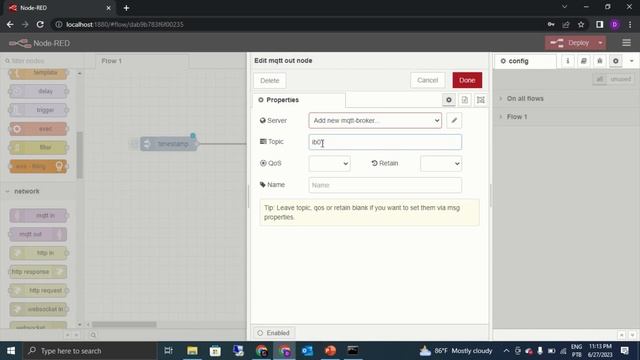Image resolution: width=640 pixels, height=360 pixels.
Task: Open node properties gear tab icon
Action: point(449,100)
